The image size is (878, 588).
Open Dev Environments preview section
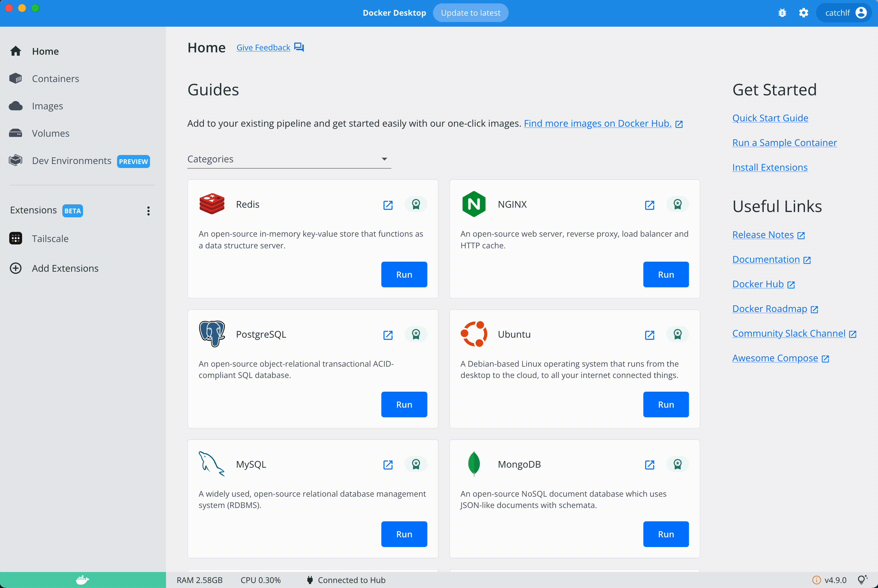[x=72, y=161]
